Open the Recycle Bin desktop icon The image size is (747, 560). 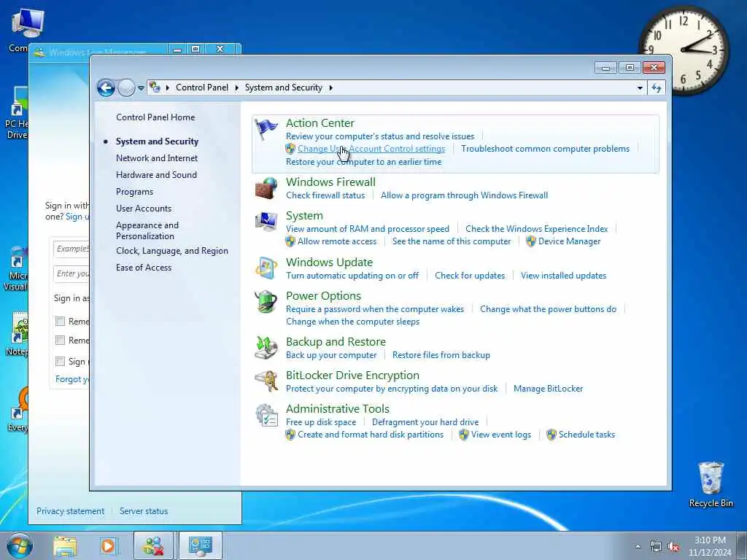point(711,484)
